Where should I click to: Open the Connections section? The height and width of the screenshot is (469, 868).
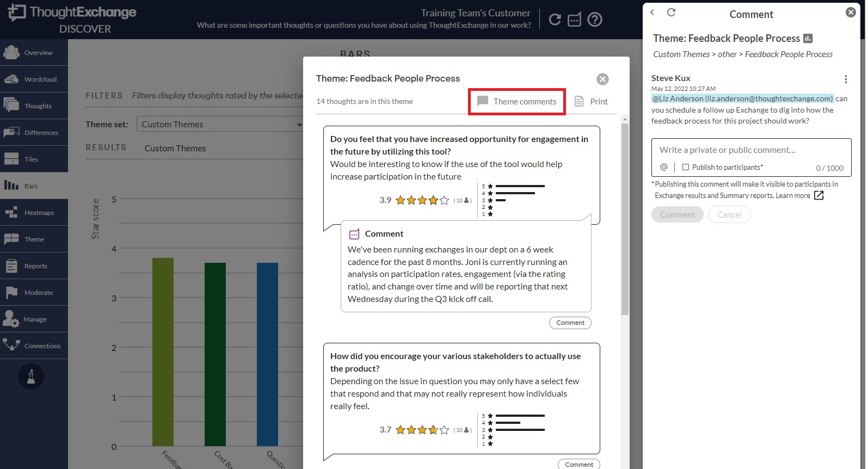(x=34, y=346)
